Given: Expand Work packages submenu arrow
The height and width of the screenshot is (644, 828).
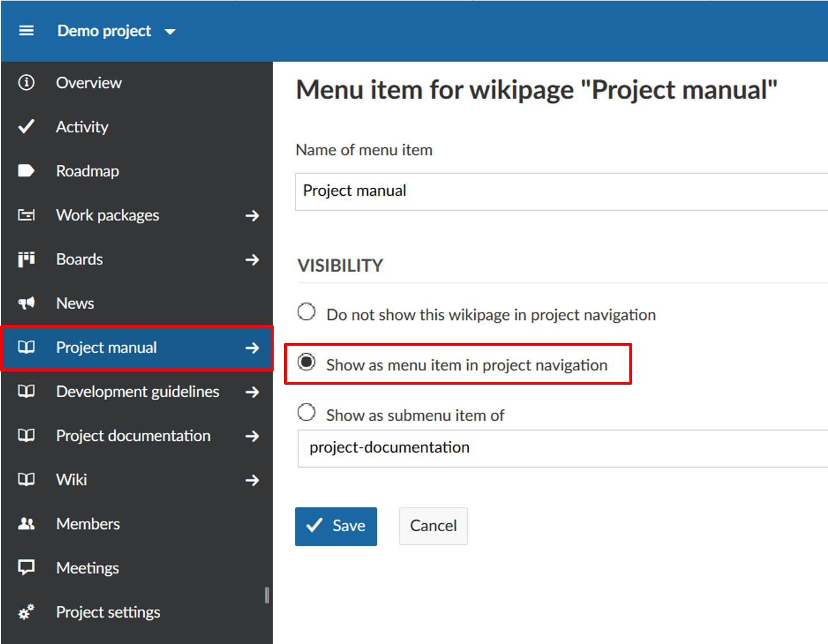Looking at the screenshot, I should [x=252, y=216].
